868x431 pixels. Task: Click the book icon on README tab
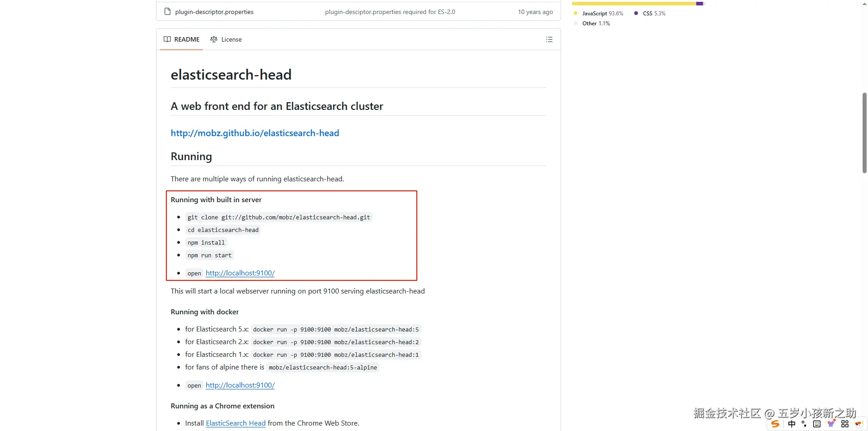pos(167,39)
